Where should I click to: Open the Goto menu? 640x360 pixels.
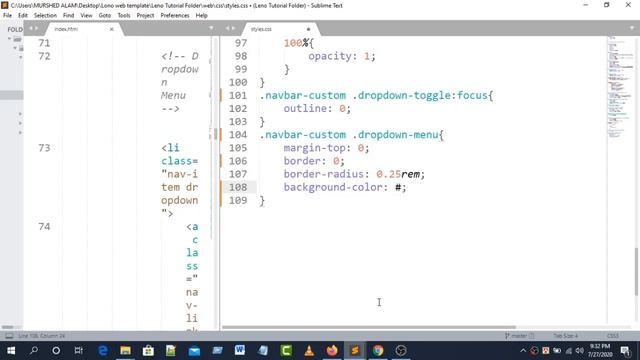click(x=104, y=16)
